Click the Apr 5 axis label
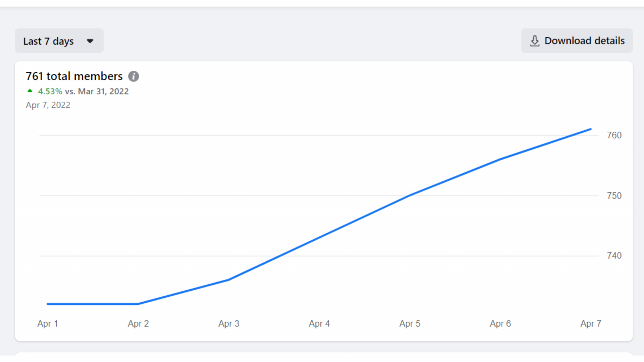 (x=410, y=323)
